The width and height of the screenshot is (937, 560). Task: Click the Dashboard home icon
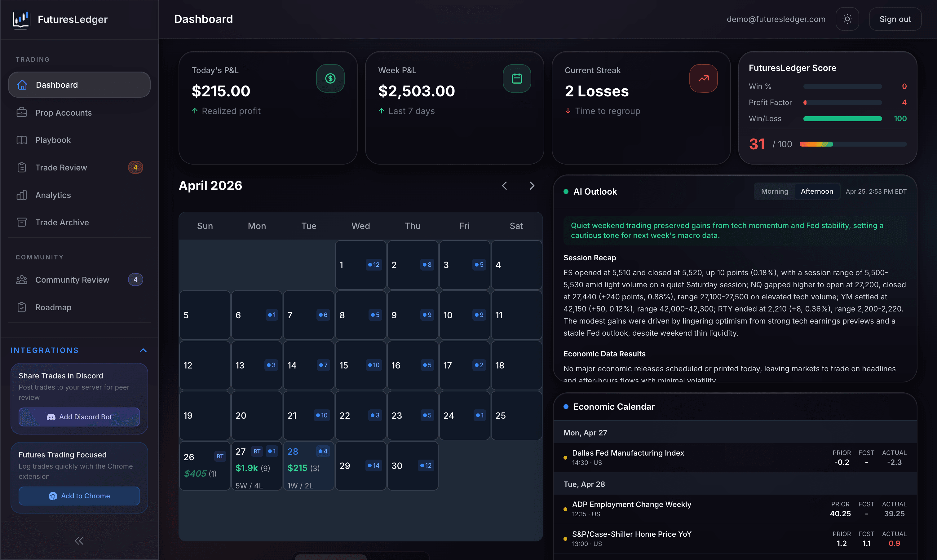[22, 85]
